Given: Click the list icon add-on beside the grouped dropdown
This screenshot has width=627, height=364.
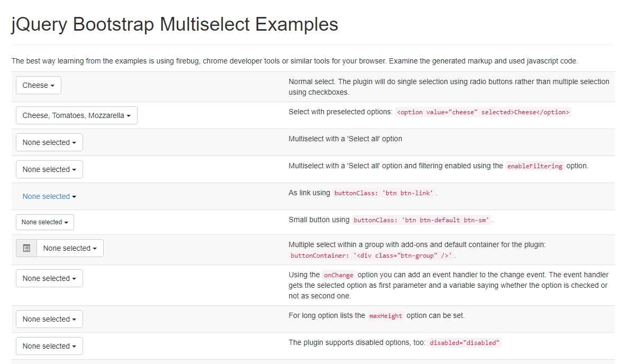Looking at the screenshot, I should (x=26, y=249).
